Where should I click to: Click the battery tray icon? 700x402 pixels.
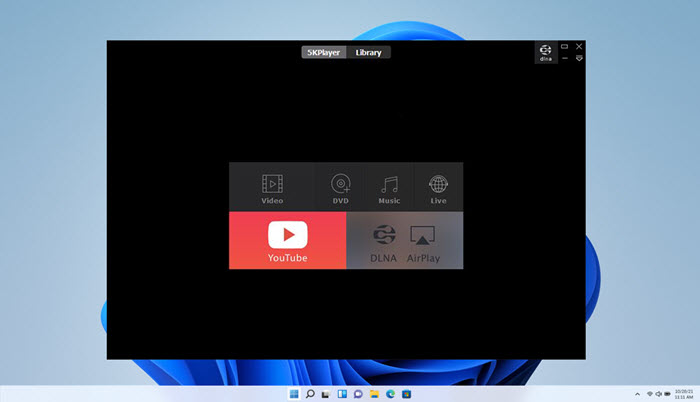667,394
